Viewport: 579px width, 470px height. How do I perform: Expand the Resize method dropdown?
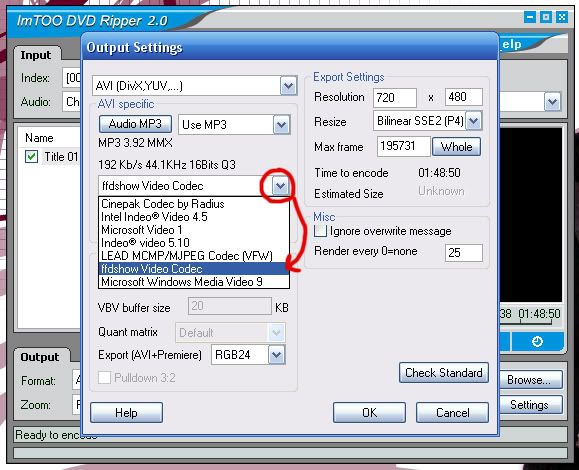(474, 121)
